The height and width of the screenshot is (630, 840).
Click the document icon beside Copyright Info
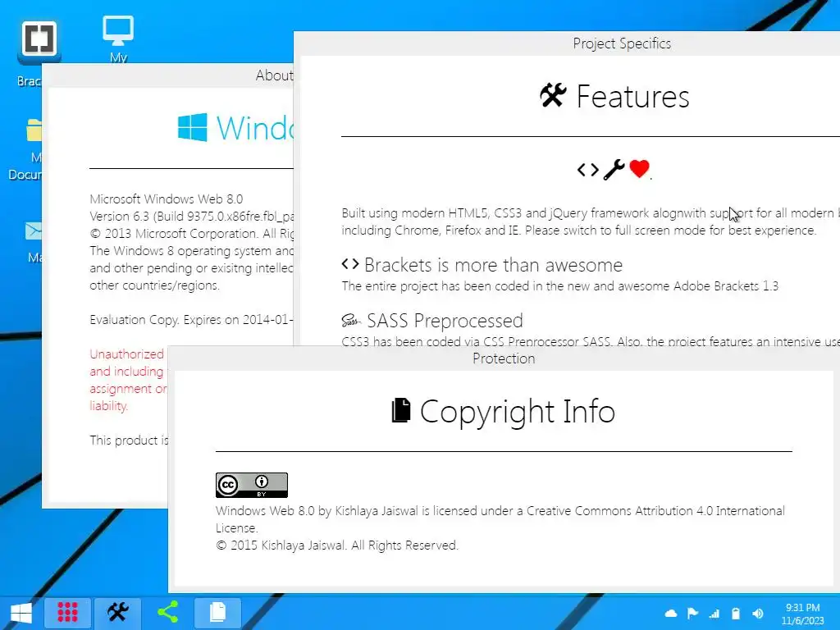401,410
